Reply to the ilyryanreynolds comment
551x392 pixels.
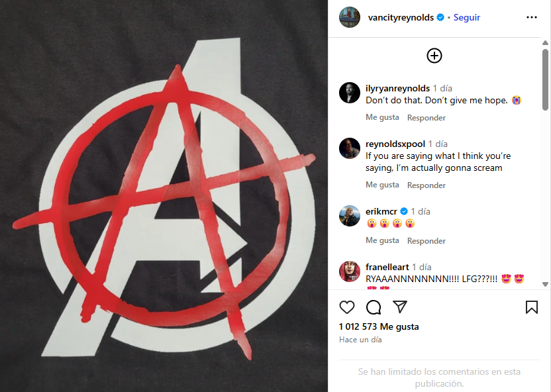coord(426,118)
